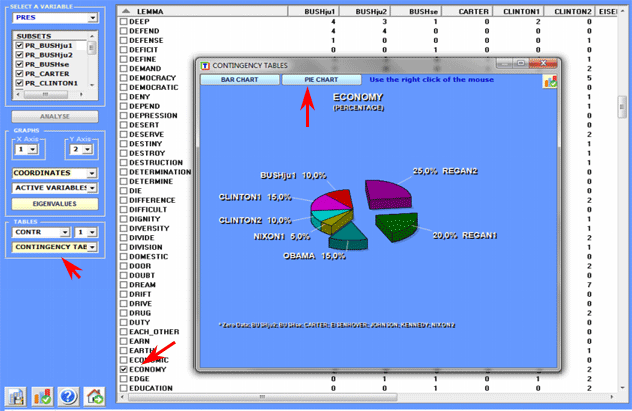Viewport: 632px width, 411px height.
Task: Check the DEEP lemma checkbox
Action: [124, 21]
